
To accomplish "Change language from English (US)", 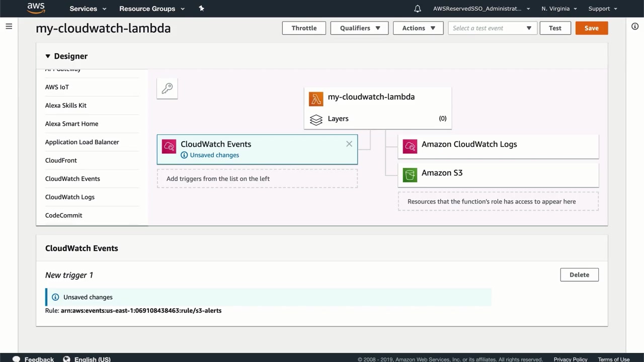I will (x=93, y=359).
